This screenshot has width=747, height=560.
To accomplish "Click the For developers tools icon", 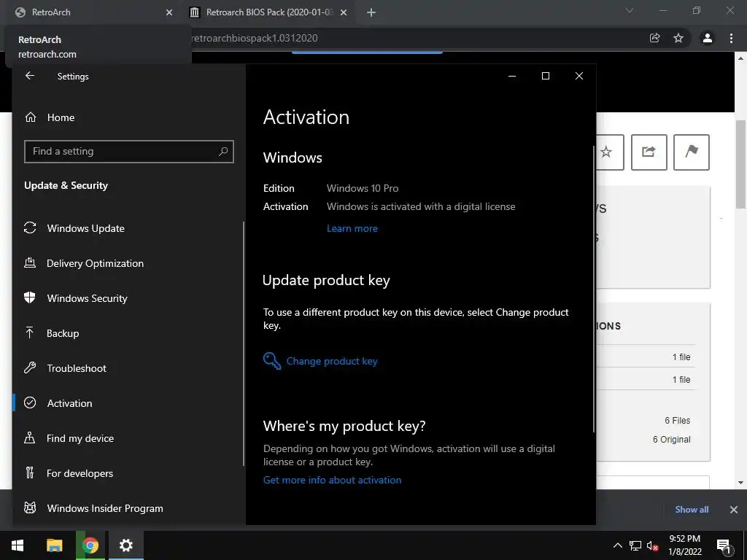I will (x=30, y=472).
